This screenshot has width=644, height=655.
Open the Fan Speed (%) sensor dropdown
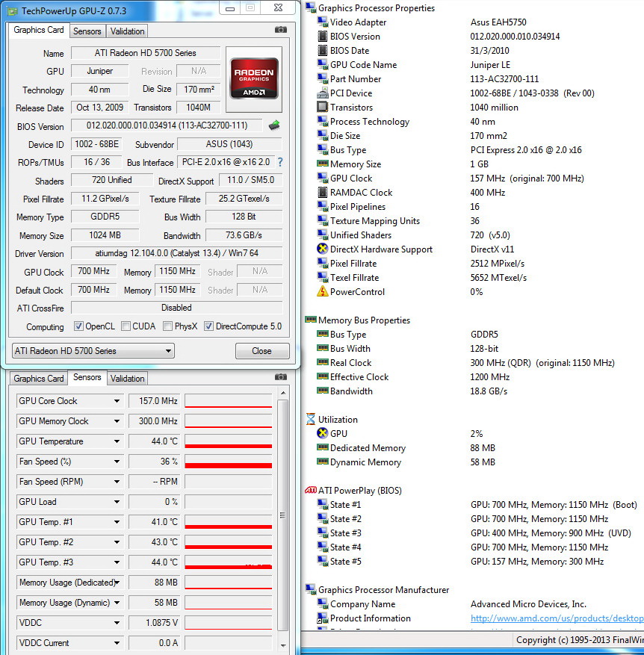(x=117, y=462)
